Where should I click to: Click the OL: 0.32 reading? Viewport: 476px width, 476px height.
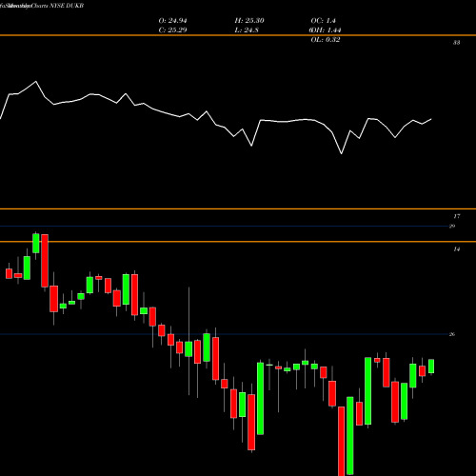pos(326,40)
